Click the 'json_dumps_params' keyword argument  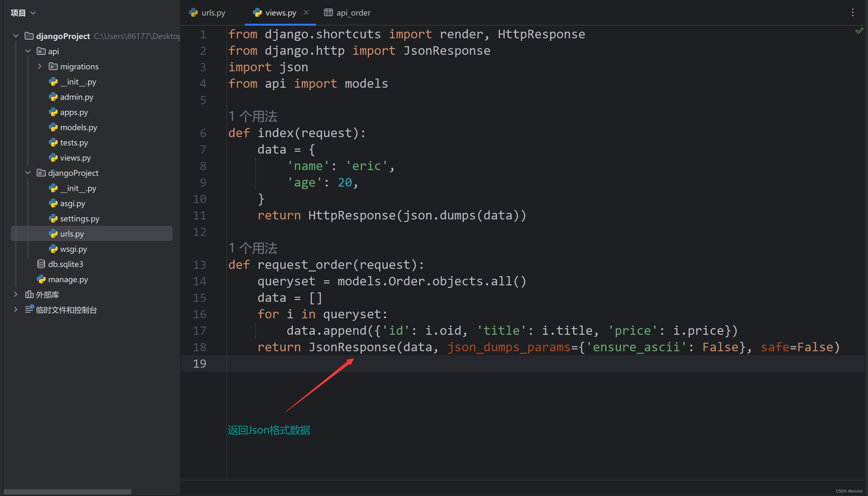tap(509, 347)
